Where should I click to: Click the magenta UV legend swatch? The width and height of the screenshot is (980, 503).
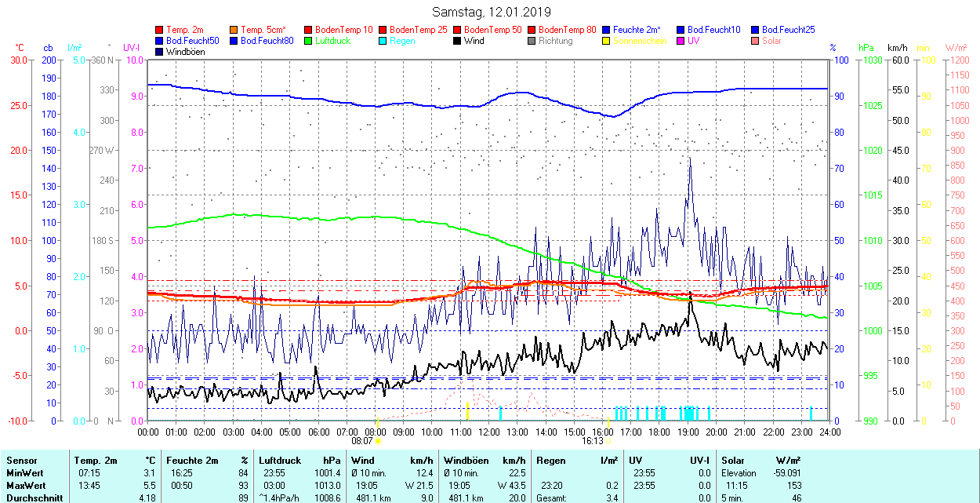[x=681, y=41]
